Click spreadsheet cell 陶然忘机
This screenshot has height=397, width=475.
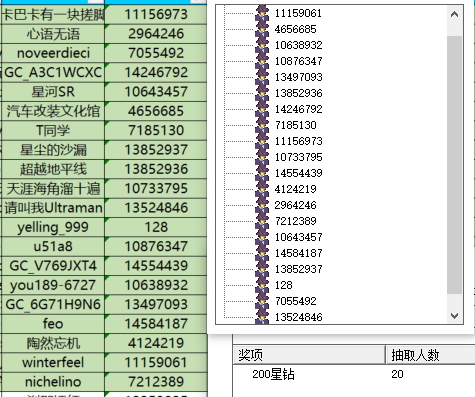click(53, 343)
